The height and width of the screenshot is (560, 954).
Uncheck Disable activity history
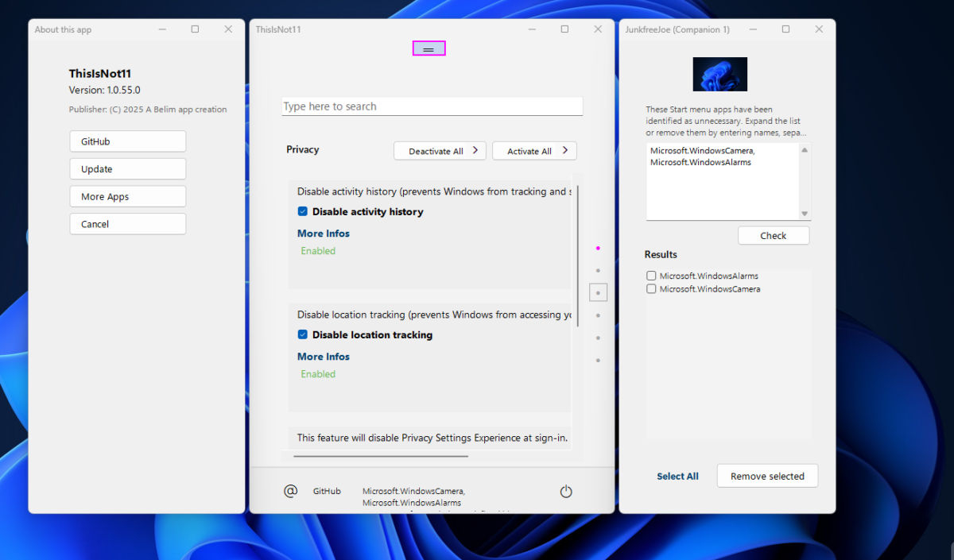click(x=302, y=211)
